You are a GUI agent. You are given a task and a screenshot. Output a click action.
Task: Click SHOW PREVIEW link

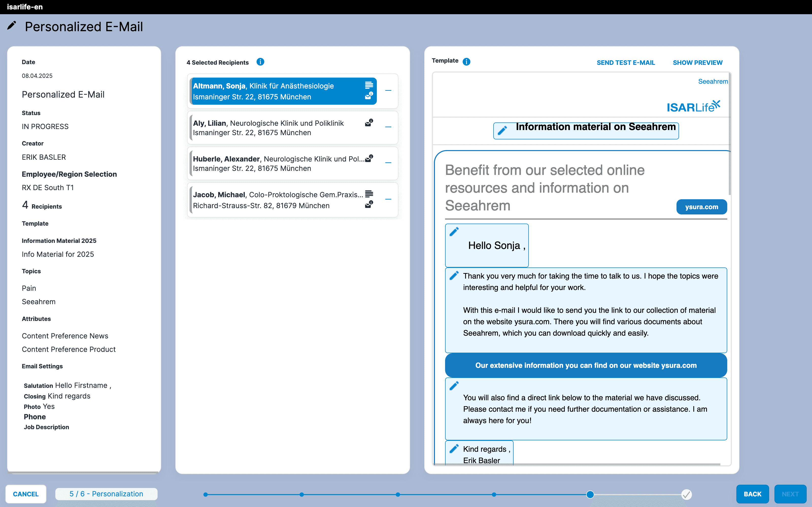[x=697, y=63]
